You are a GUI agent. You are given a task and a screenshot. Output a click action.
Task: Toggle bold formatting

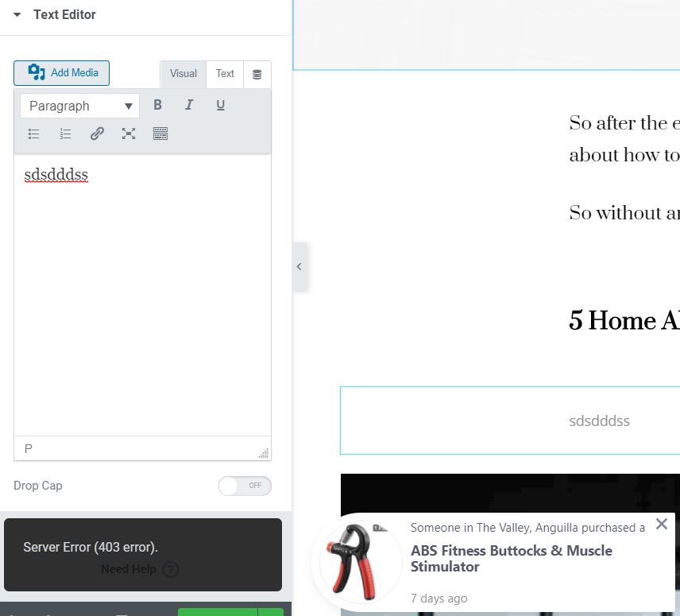coord(157,105)
